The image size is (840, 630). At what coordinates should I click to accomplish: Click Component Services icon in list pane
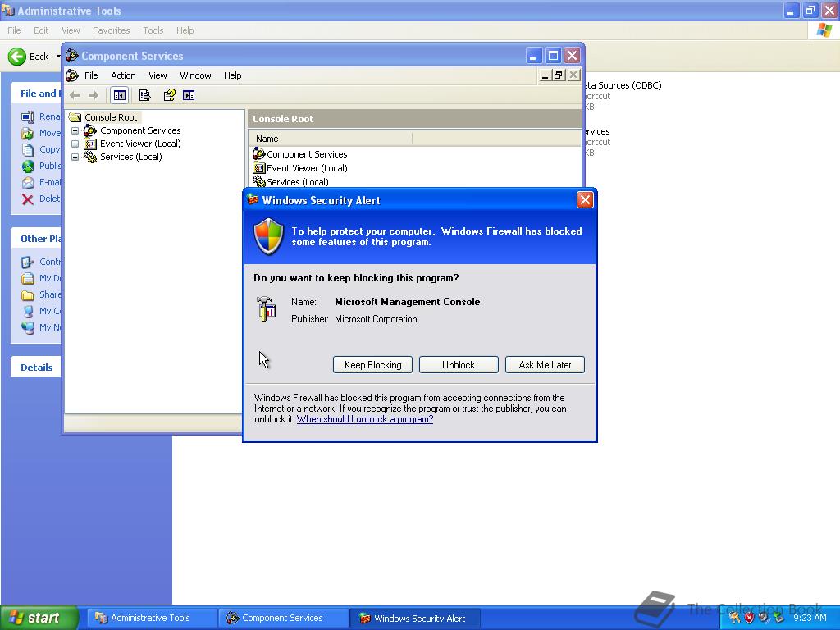[259, 154]
